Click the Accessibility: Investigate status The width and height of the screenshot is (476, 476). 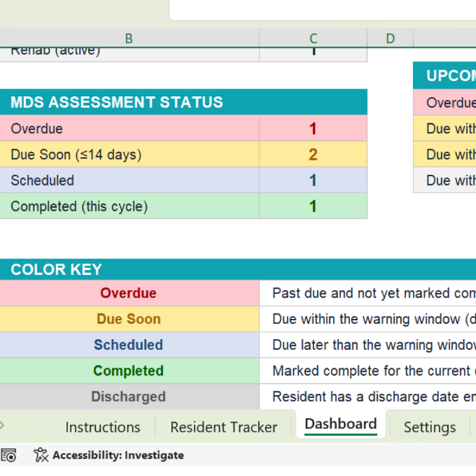click(118, 455)
